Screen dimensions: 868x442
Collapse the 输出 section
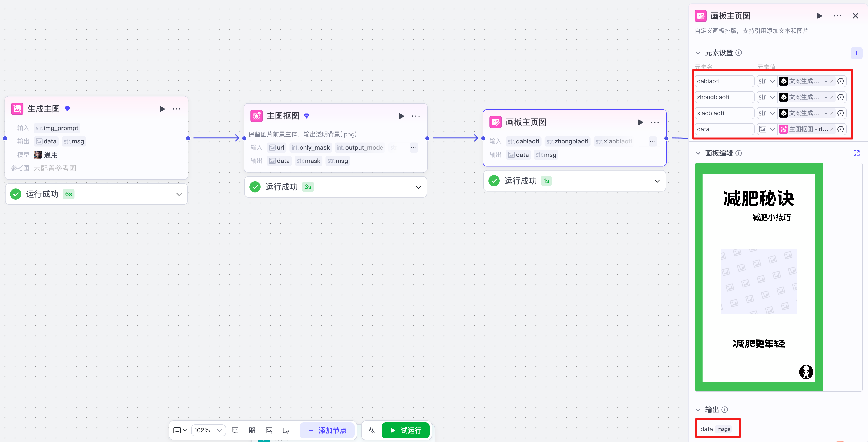point(698,410)
